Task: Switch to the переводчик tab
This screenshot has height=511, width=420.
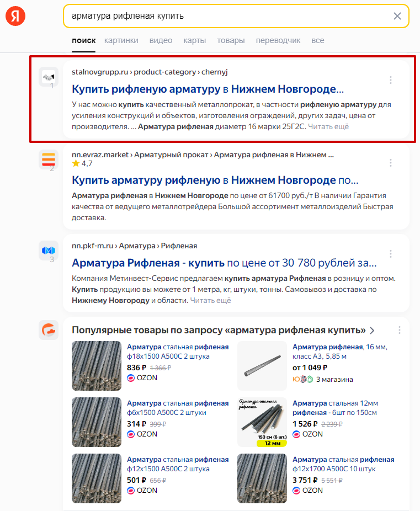Action: click(278, 40)
